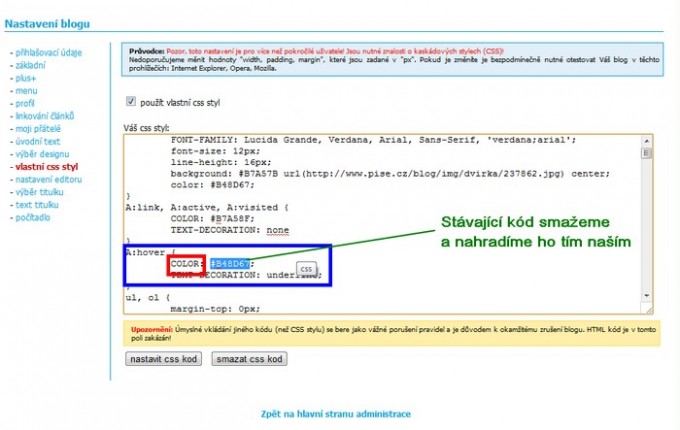
Task: Open počítadlo settings
Action: click(x=33, y=217)
